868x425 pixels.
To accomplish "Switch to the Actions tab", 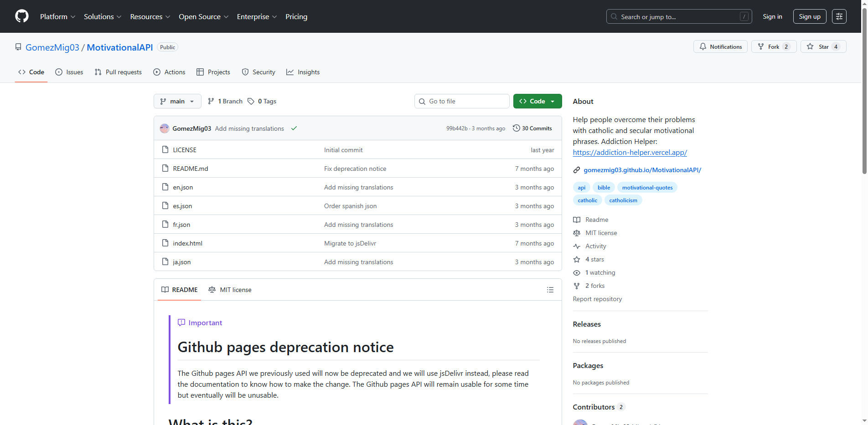I will (x=169, y=72).
